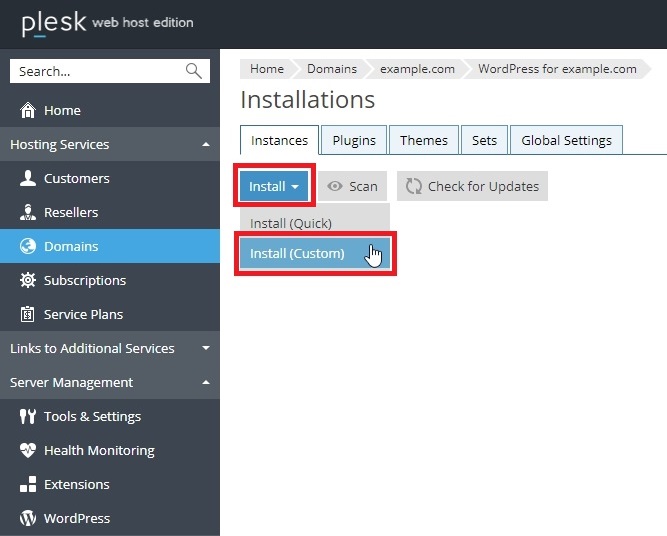
Task: Select Install (Quick) menu option
Action: [x=291, y=223]
